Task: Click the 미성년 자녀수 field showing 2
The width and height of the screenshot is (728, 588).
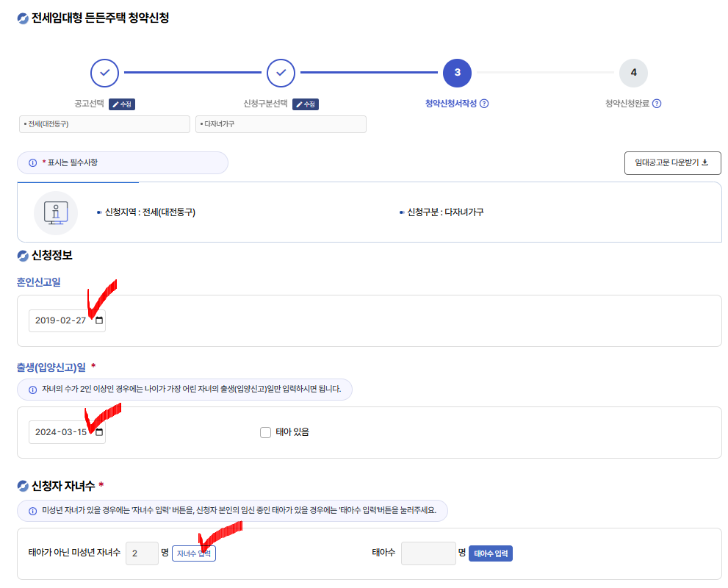Action: pos(142,553)
